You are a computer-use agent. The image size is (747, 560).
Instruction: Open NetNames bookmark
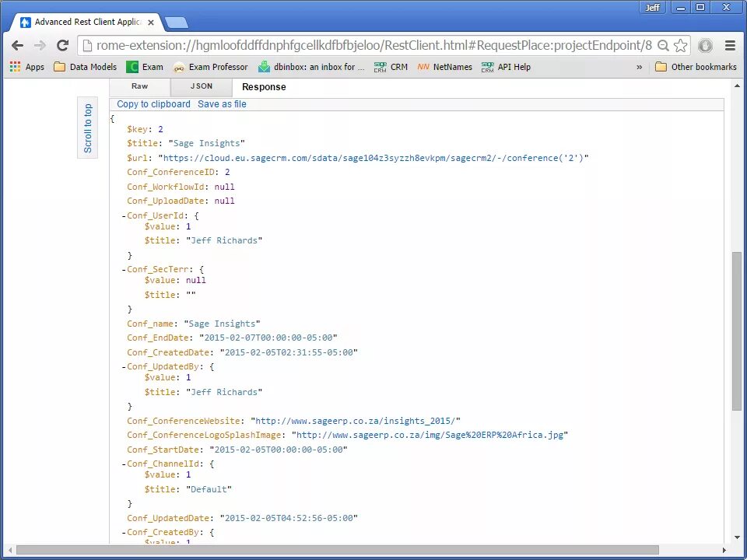coord(444,67)
